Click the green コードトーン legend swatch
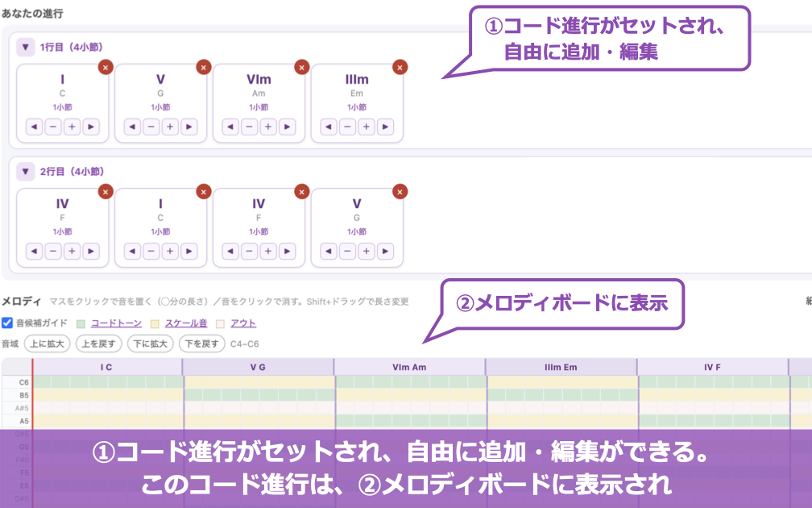Screen dimensions: 812x508 click(x=81, y=324)
